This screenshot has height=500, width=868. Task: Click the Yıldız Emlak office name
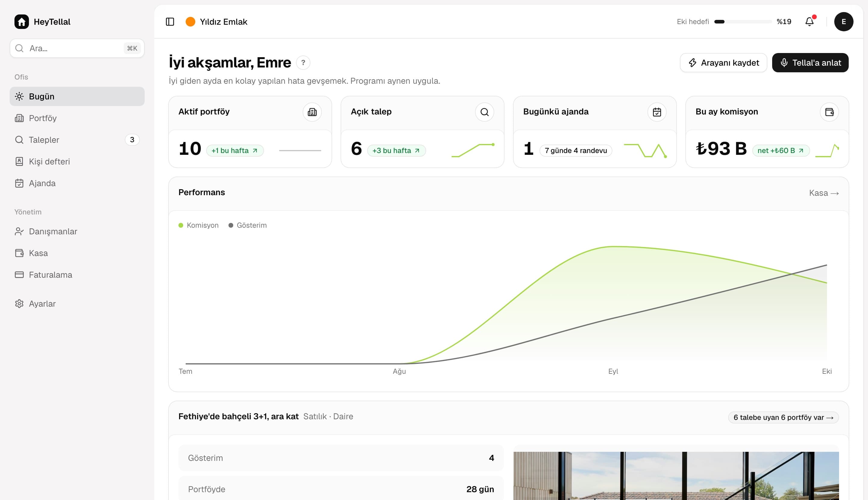tap(224, 22)
